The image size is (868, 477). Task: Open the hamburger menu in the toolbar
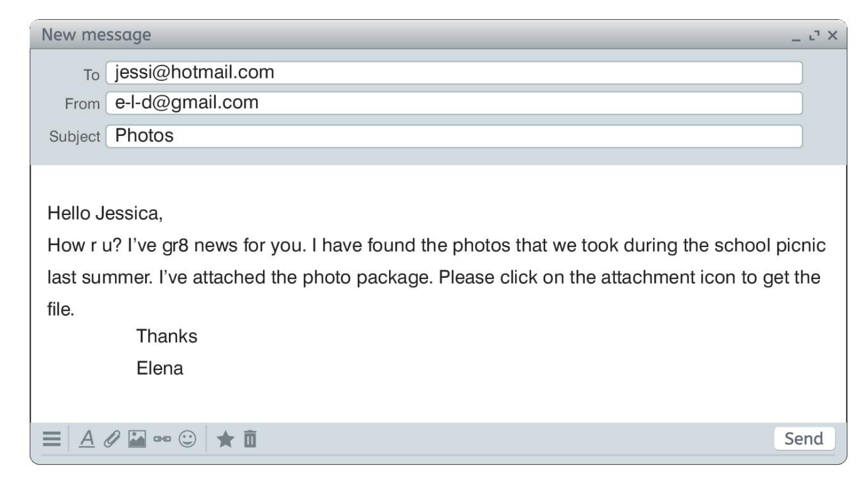click(52, 439)
